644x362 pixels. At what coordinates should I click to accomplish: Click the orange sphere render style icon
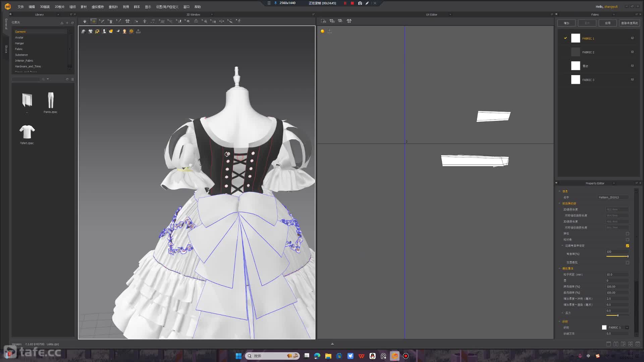pos(131,31)
